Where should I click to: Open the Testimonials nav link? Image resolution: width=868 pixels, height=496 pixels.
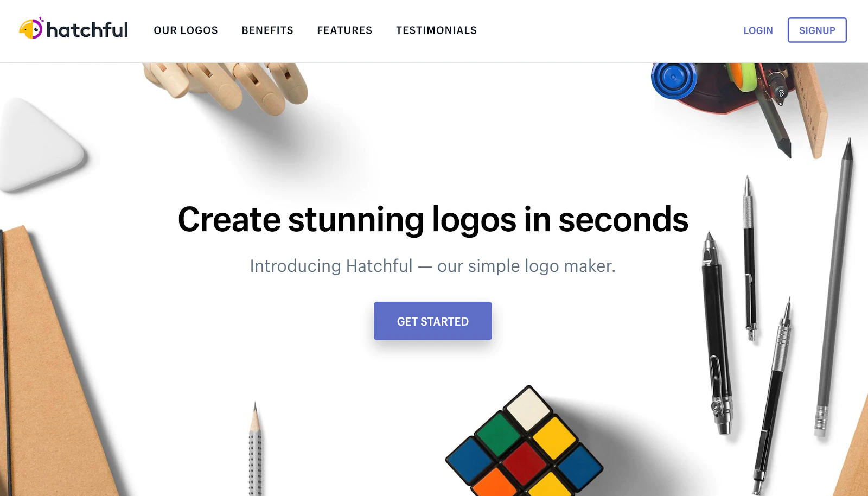tap(436, 30)
